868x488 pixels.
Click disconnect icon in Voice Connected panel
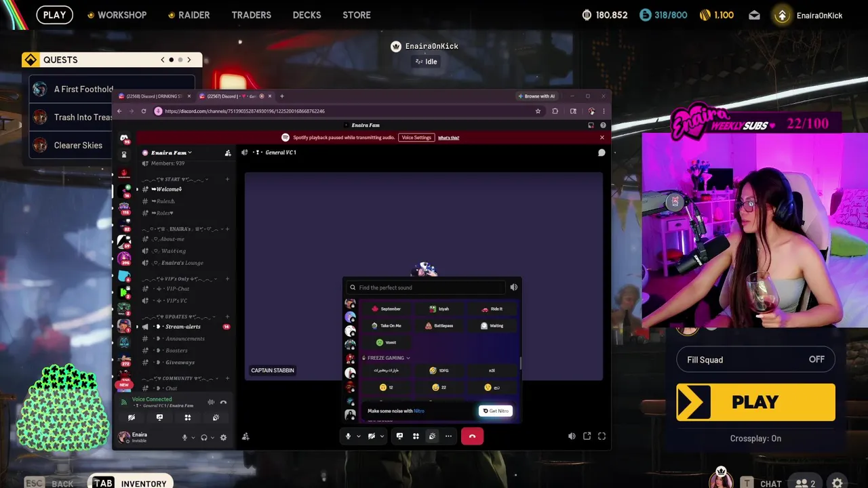tap(223, 403)
